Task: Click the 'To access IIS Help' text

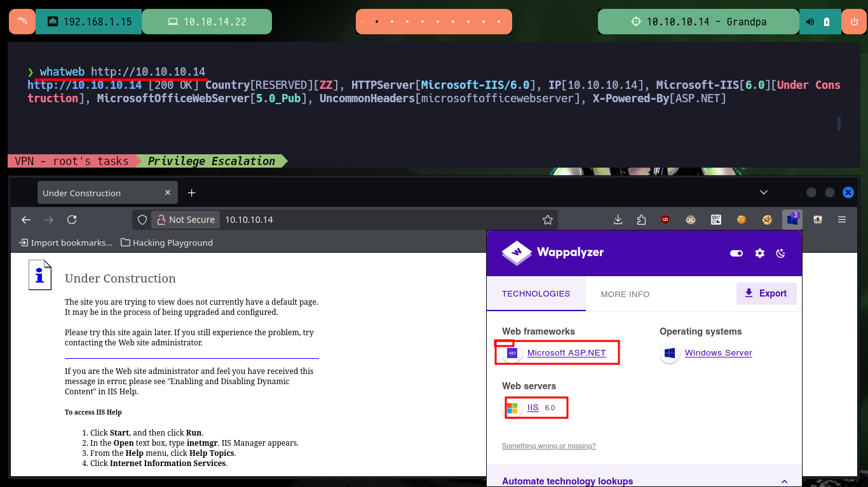Action: coord(93,412)
